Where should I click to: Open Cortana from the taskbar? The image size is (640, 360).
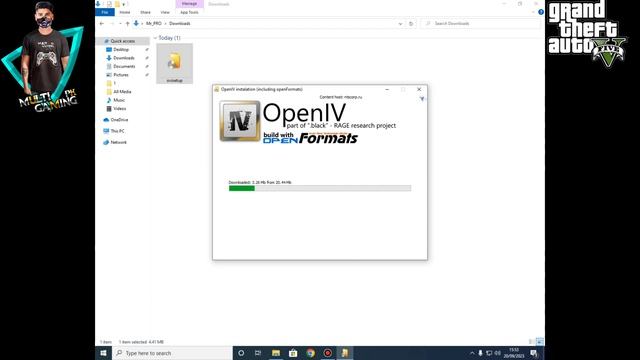pyautogui.click(x=241, y=353)
